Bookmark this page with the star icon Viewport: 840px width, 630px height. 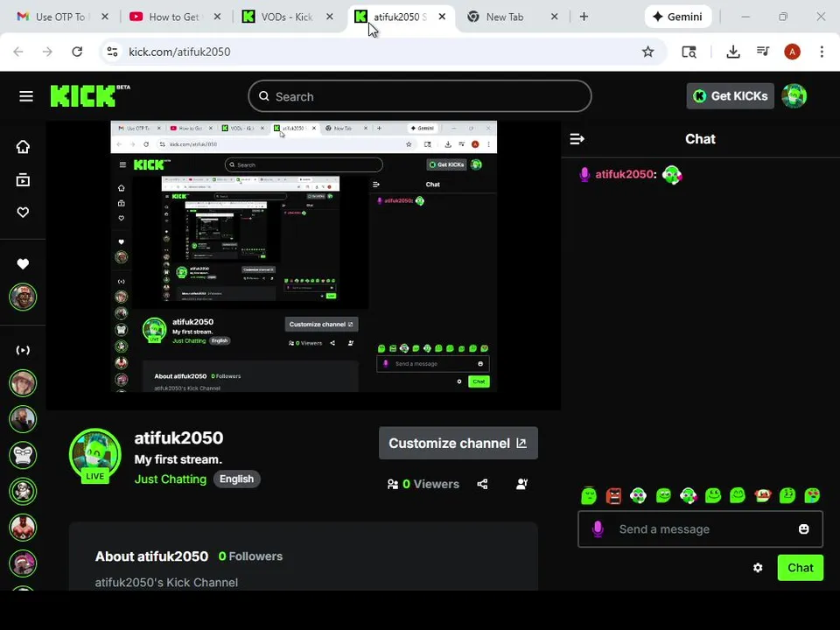coord(647,52)
